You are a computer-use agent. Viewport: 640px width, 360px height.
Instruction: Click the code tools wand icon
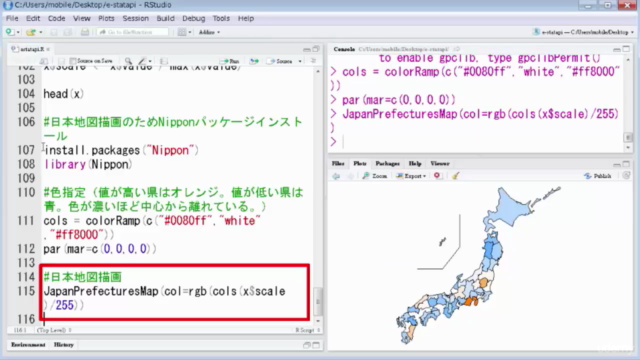pos(142,61)
